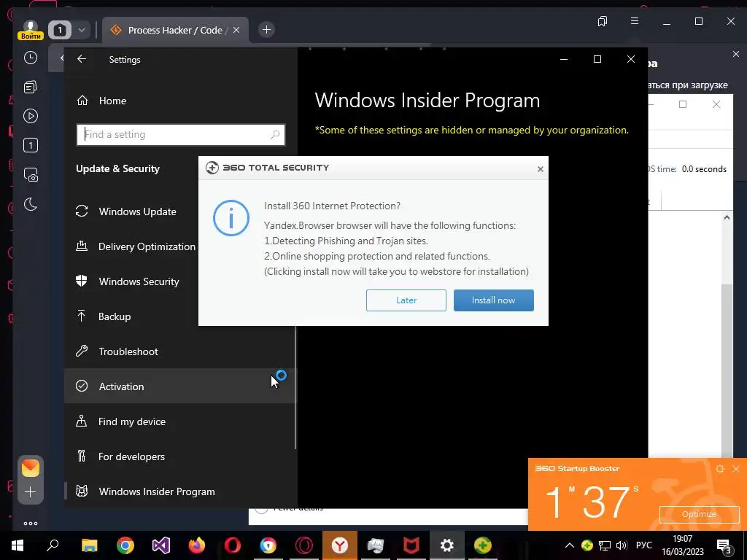The width and height of the screenshot is (747, 560).
Task: Select Activation in Settings sidebar
Action: pyautogui.click(x=179, y=386)
